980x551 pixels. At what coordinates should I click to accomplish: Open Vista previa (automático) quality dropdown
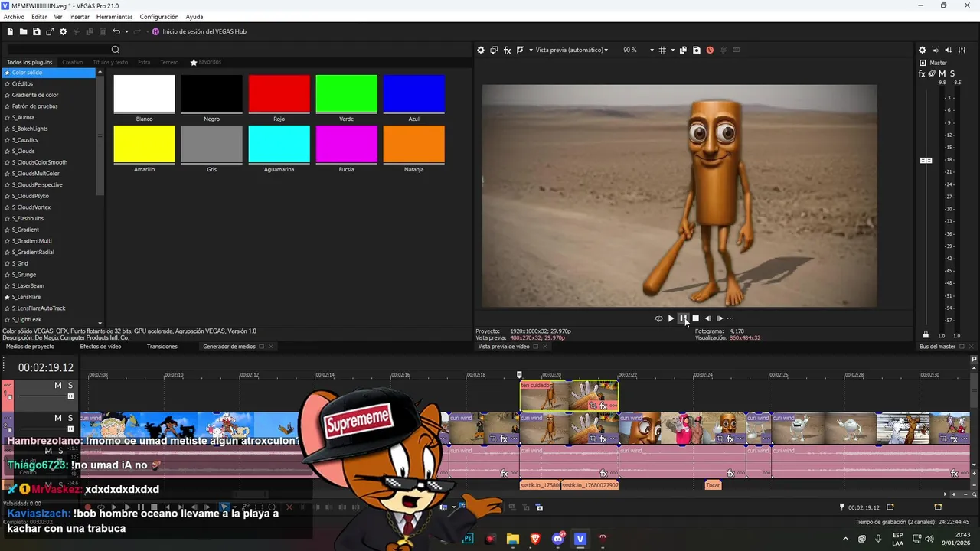click(x=571, y=50)
